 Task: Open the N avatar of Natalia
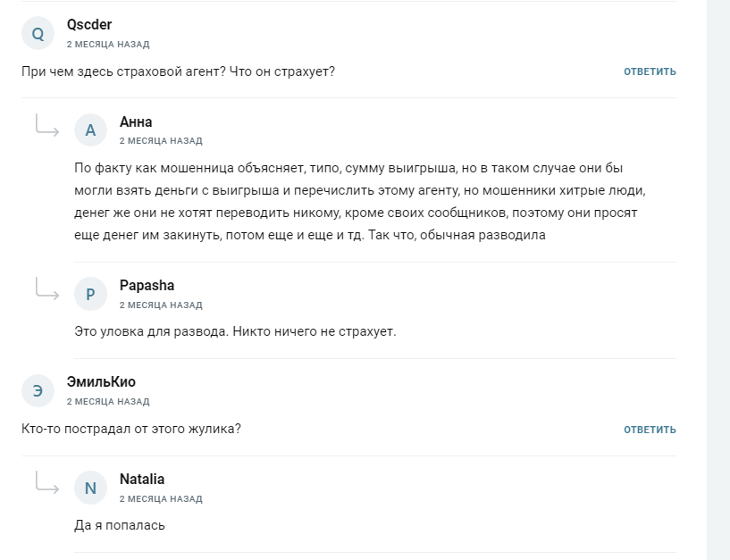[90, 488]
